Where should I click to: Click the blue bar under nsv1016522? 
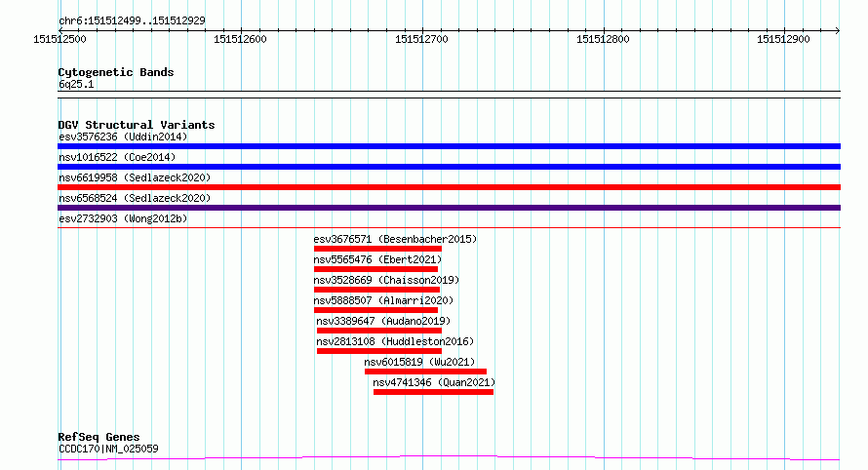(449, 167)
